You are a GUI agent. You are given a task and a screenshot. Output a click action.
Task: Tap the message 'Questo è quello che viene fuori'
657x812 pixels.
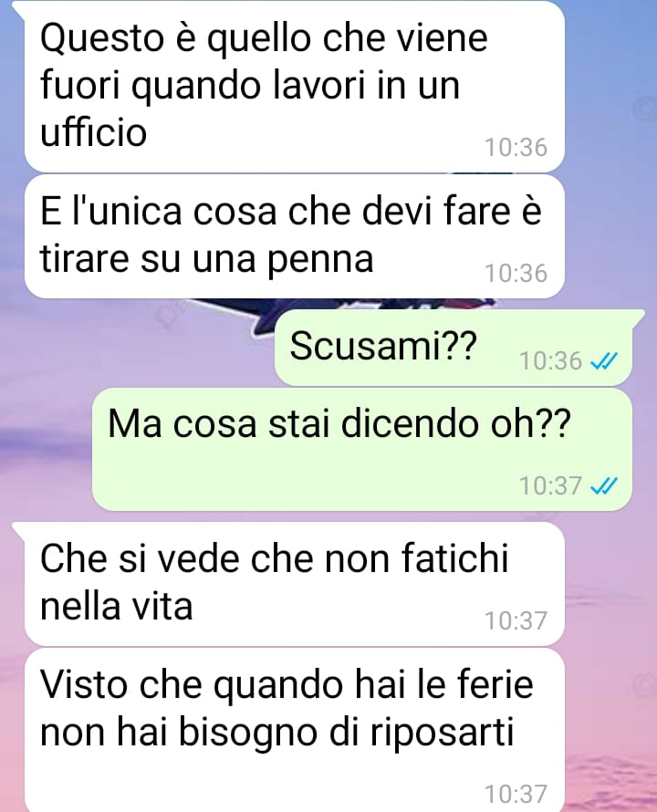(295, 86)
